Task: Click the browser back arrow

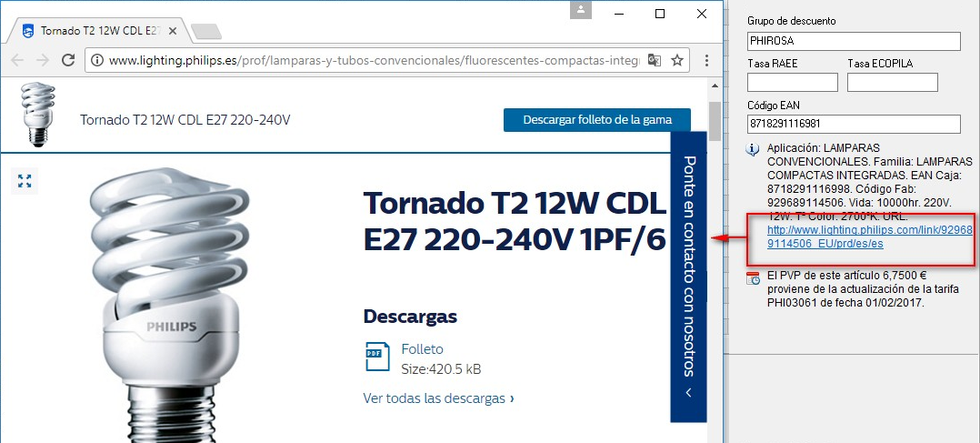Action: (x=17, y=60)
